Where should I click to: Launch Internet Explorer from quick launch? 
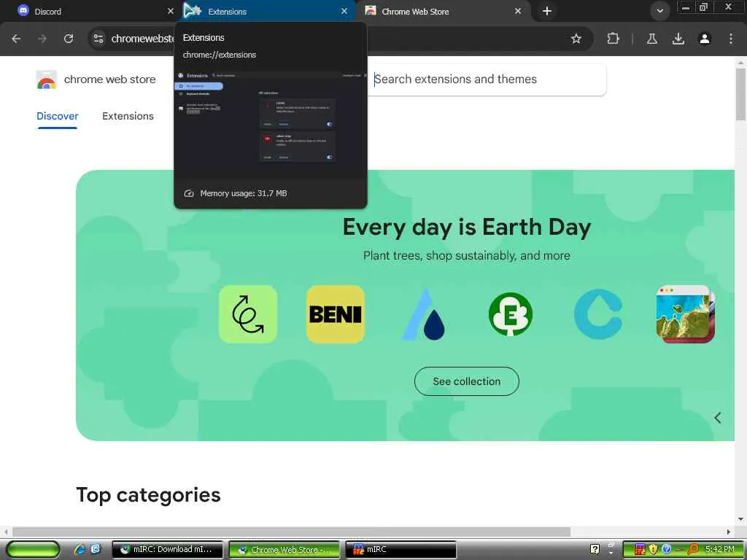[80, 549]
